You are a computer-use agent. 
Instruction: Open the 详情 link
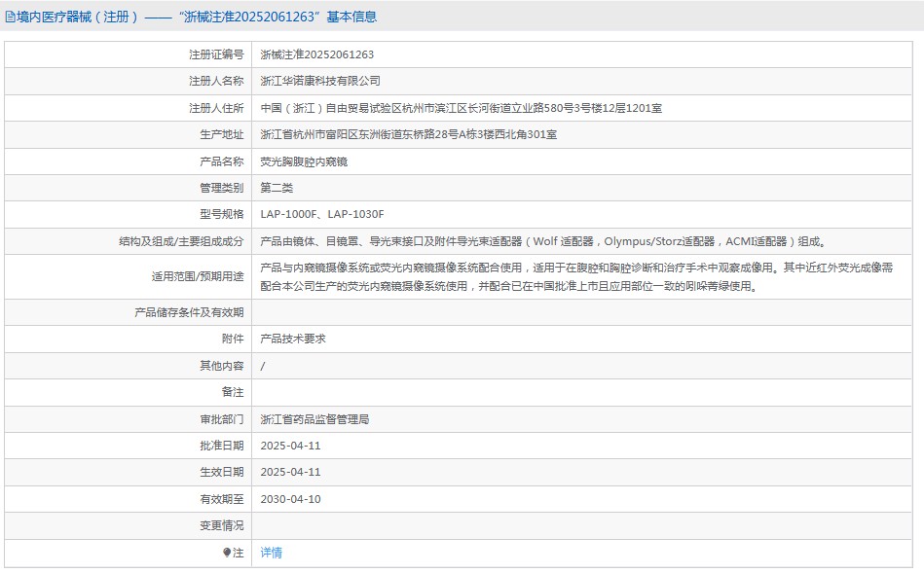271,553
